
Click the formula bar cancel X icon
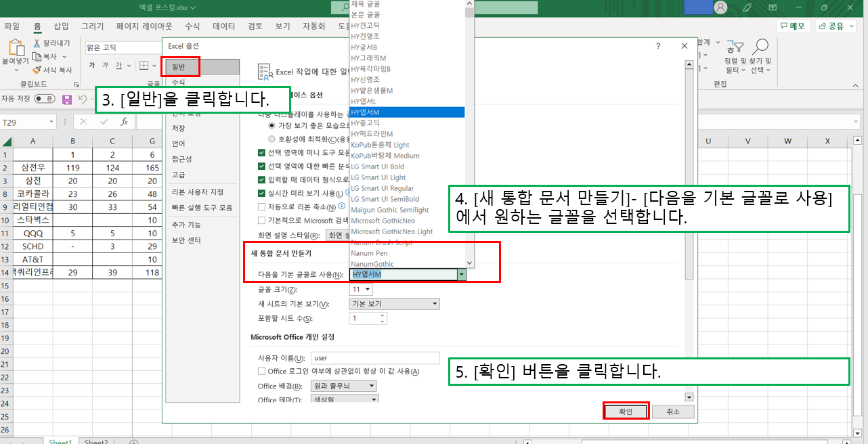(83, 122)
